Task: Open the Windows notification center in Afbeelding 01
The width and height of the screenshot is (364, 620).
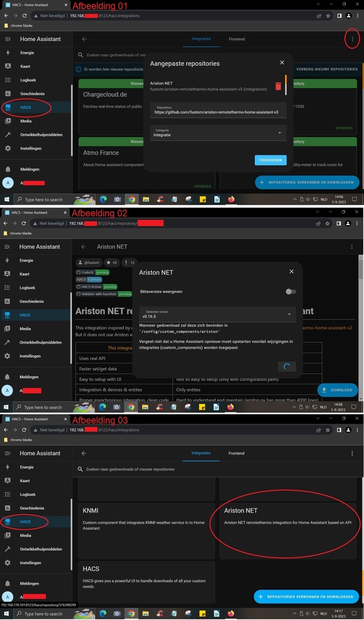Action: click(x=355, y=200)
